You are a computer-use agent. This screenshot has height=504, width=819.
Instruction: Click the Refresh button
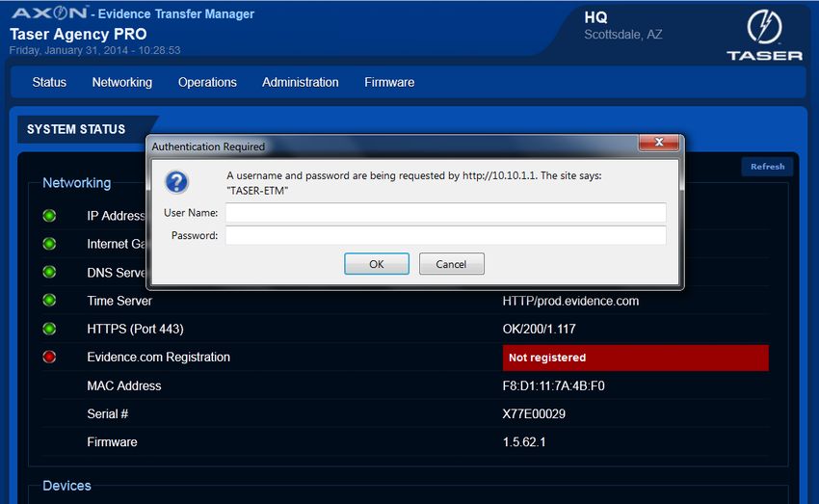pos(767,167)
